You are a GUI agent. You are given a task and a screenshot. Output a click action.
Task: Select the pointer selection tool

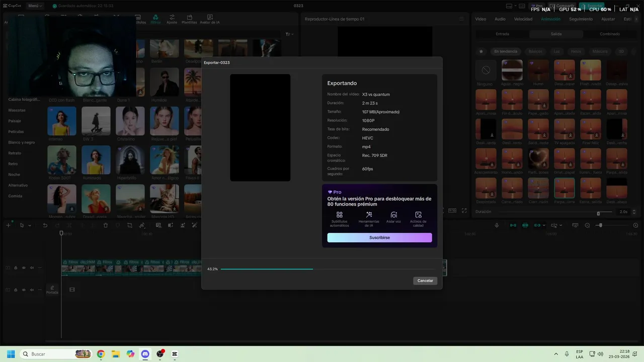(22, 225)
